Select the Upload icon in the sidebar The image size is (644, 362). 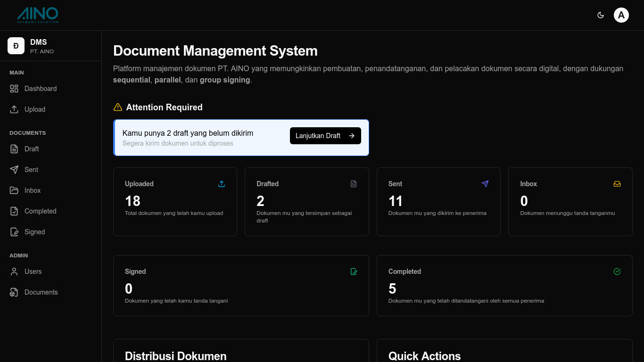coord(14,109)
